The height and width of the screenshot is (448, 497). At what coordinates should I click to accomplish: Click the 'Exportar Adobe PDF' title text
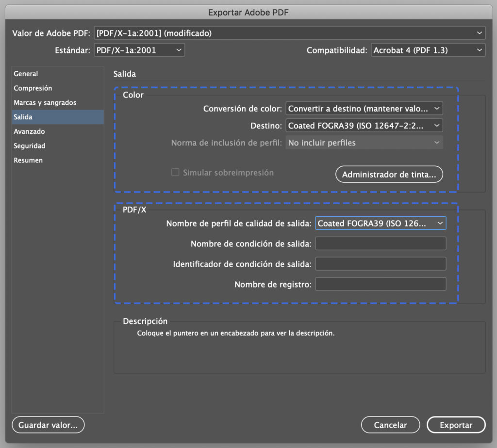248,12
